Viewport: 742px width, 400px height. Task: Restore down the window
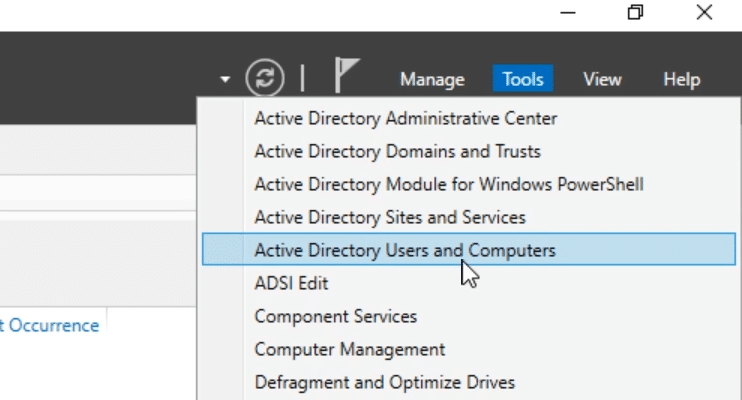636,12
